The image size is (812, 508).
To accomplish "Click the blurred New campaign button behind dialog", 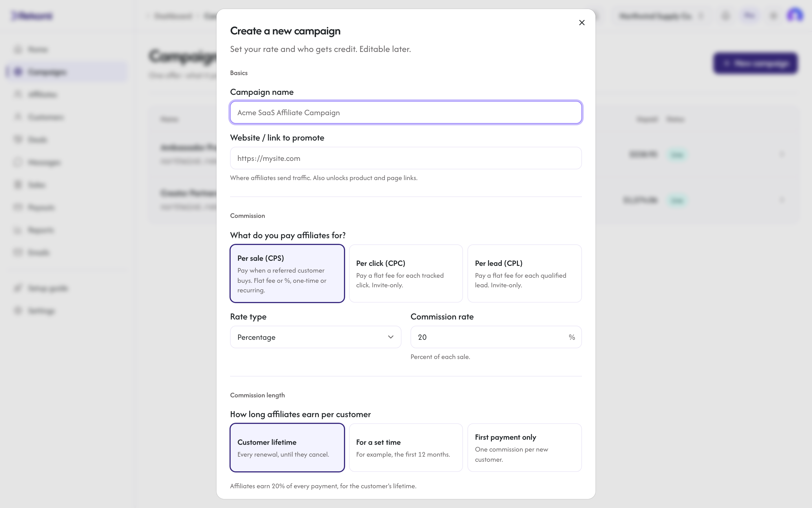I will tap(755, 63).
